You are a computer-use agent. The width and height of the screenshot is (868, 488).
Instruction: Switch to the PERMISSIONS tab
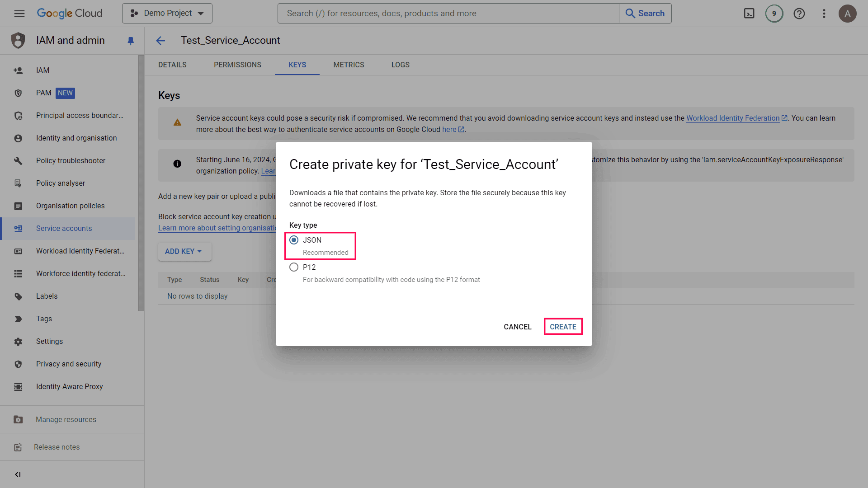(237, 65)
